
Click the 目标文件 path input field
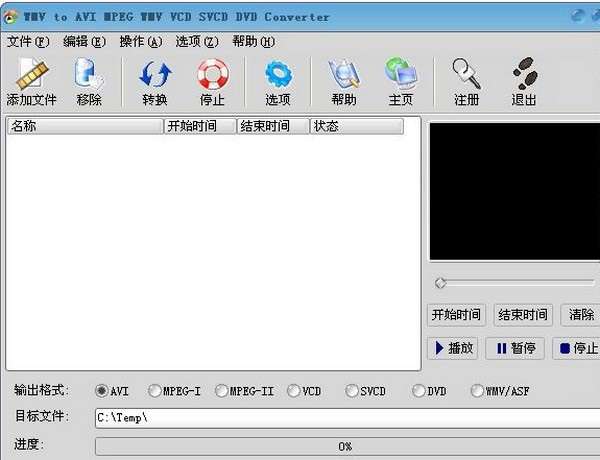[x=347, y=418]
